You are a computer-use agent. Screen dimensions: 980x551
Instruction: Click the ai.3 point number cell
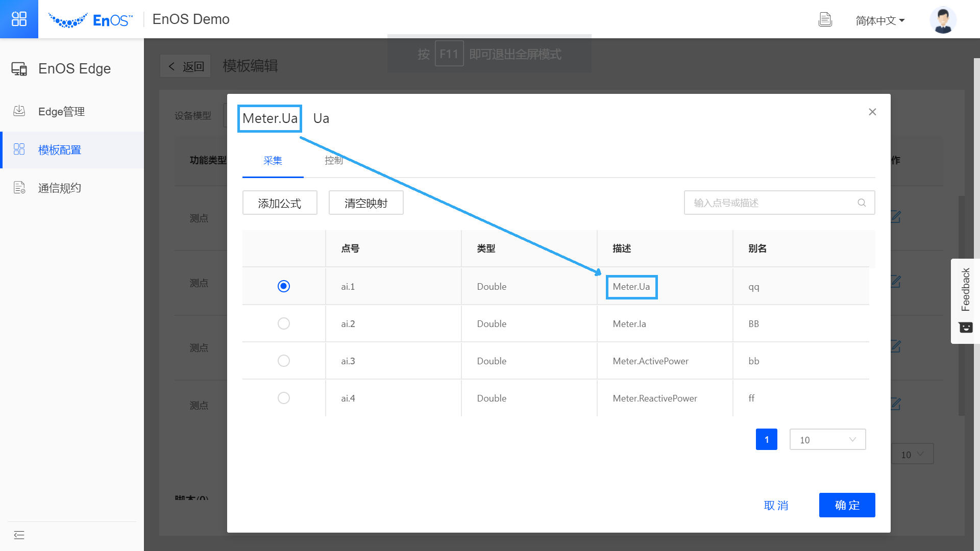click(x=394, y=361)
